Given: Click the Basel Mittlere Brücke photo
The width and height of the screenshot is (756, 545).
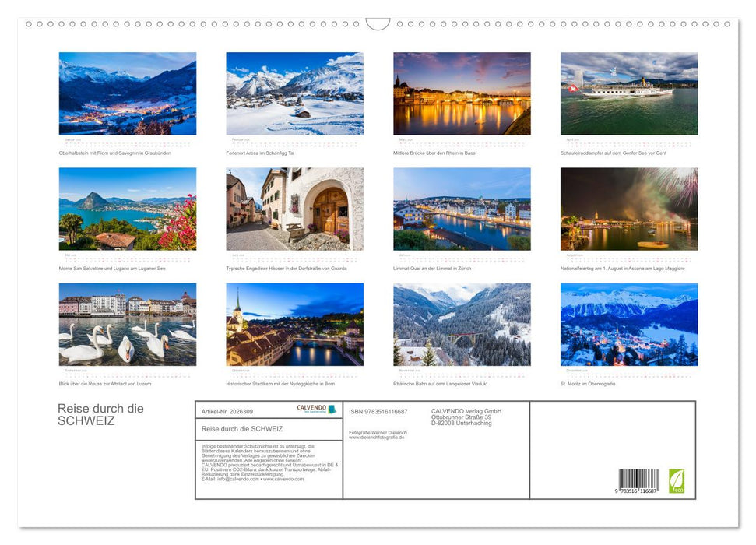Looking at the screenshot, I should (x=462, y=93).
